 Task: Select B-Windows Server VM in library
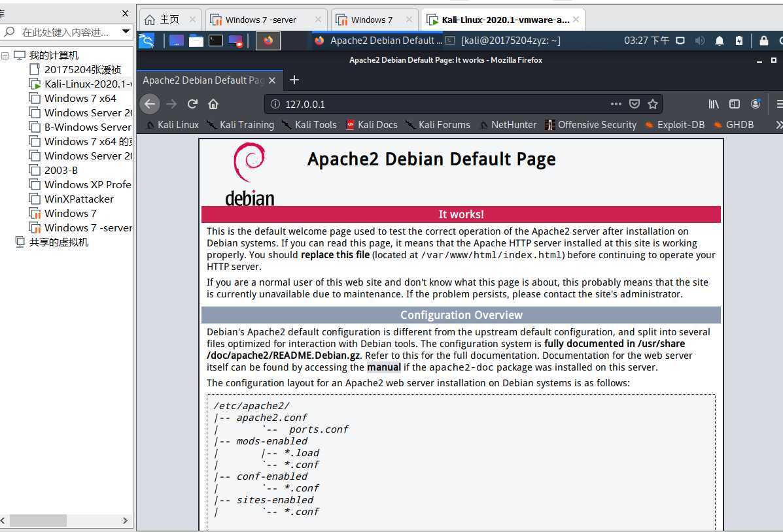81,127
